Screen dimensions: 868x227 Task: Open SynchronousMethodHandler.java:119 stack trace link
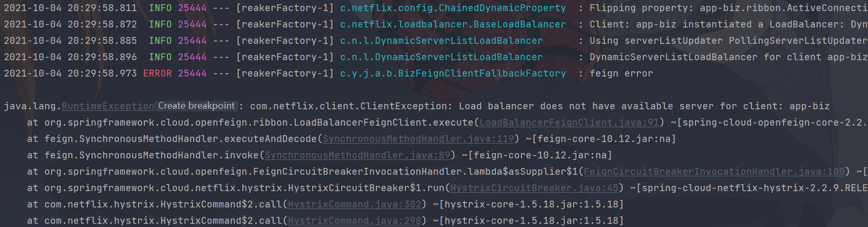click(418, 139)
